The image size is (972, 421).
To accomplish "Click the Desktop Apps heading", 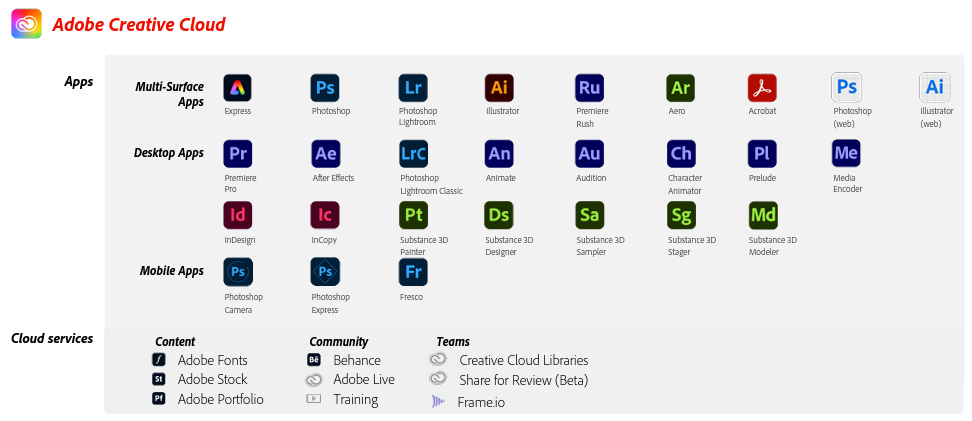I will (169, 153).
